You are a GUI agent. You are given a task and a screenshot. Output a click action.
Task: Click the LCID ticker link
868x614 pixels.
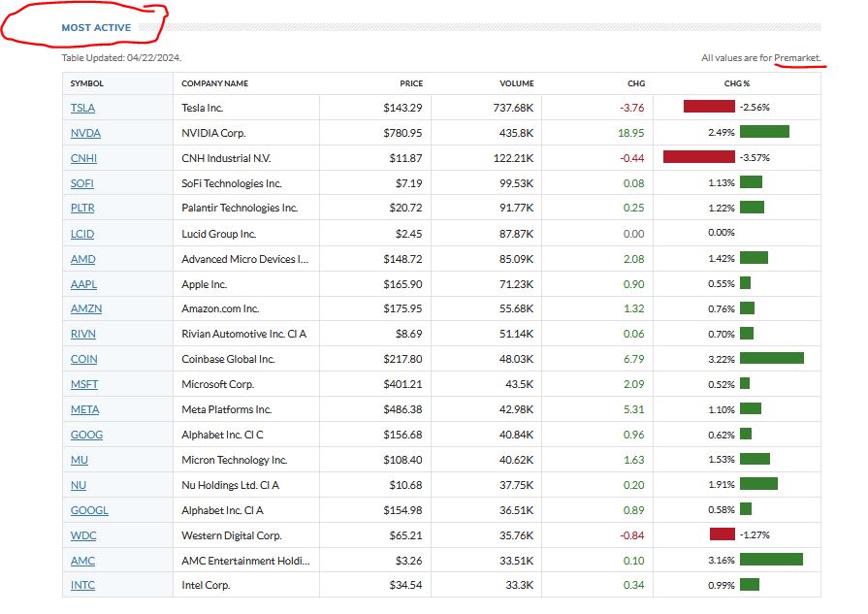(x=82, y=234)
